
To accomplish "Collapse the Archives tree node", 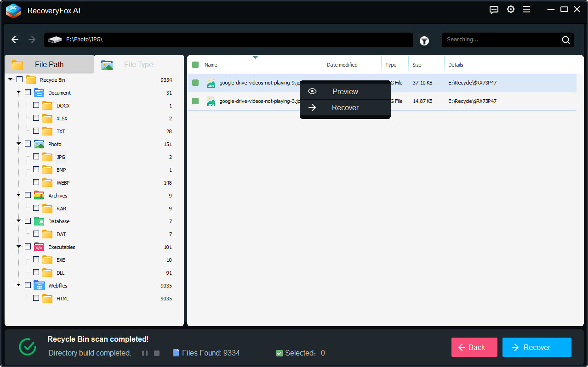I will (x=19, y=195).
